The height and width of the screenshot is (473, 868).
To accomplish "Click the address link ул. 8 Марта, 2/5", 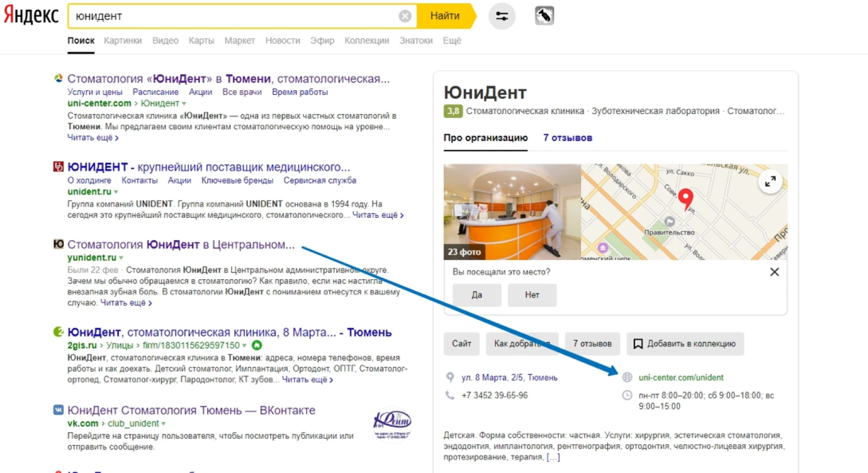I will [509, 377].
